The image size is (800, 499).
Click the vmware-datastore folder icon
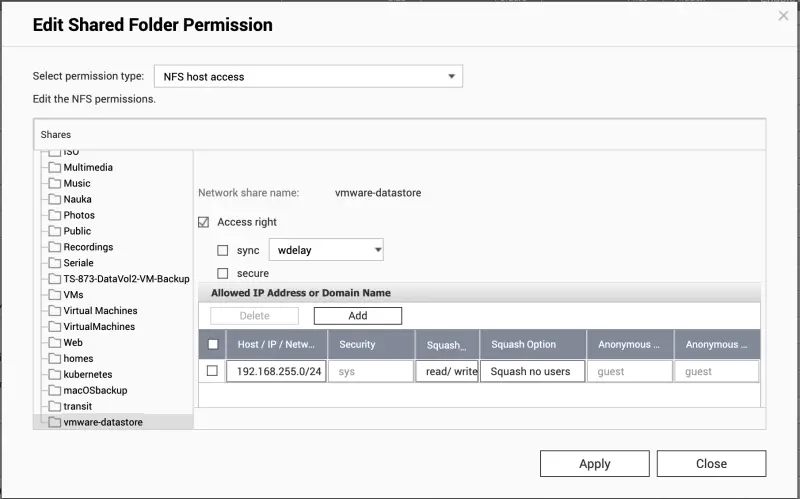point(55,422)
